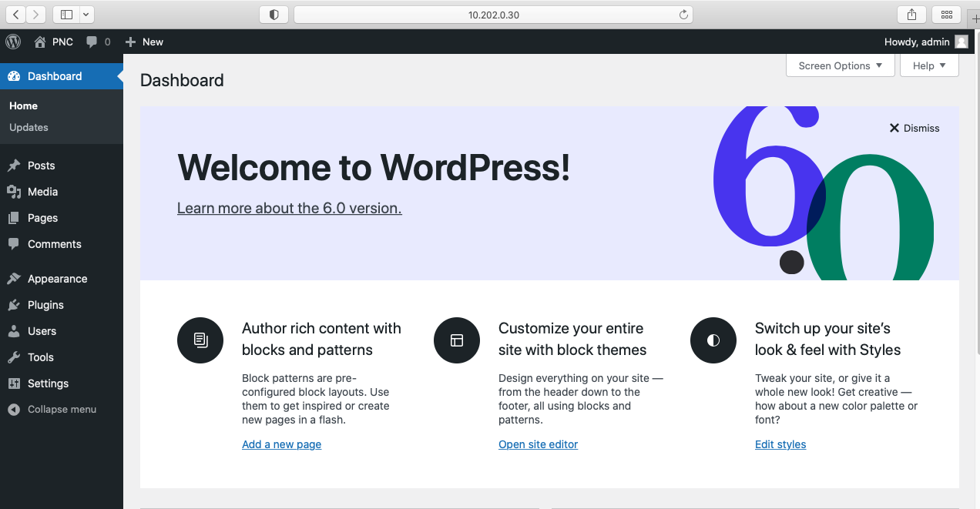The height and width of the screenshot is (509, 980).
Task: Open the comments bubble in admin bar
Action: point(92,42)
